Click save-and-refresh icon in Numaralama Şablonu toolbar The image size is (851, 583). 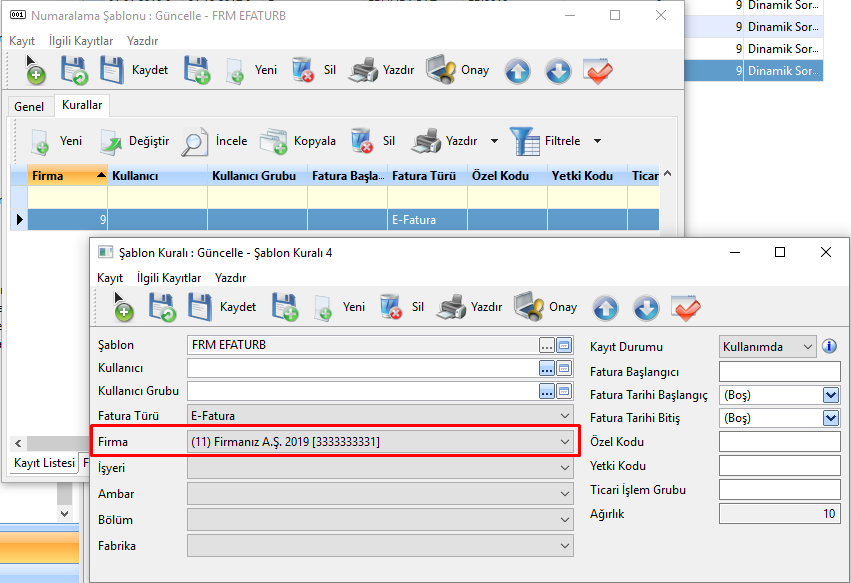point(74,70)
